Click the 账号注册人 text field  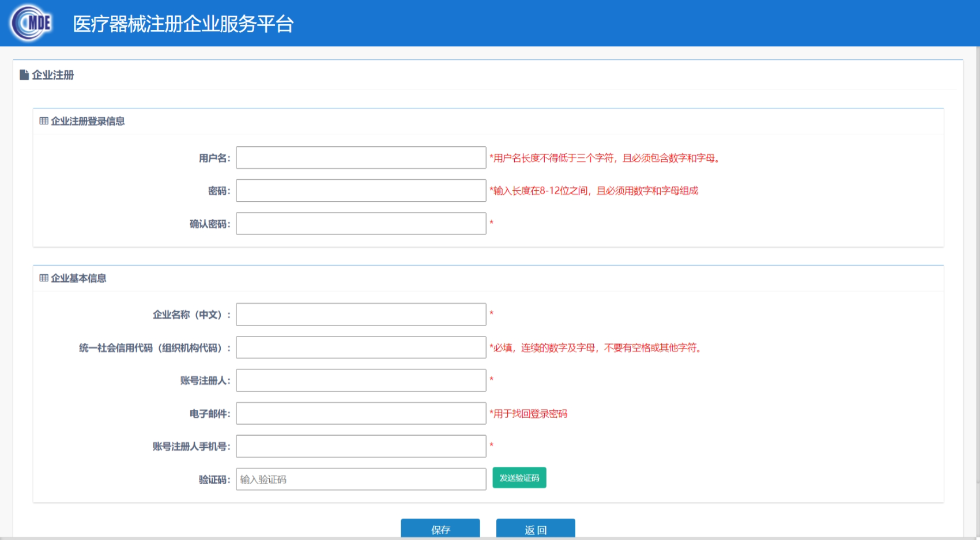point(361,380)
